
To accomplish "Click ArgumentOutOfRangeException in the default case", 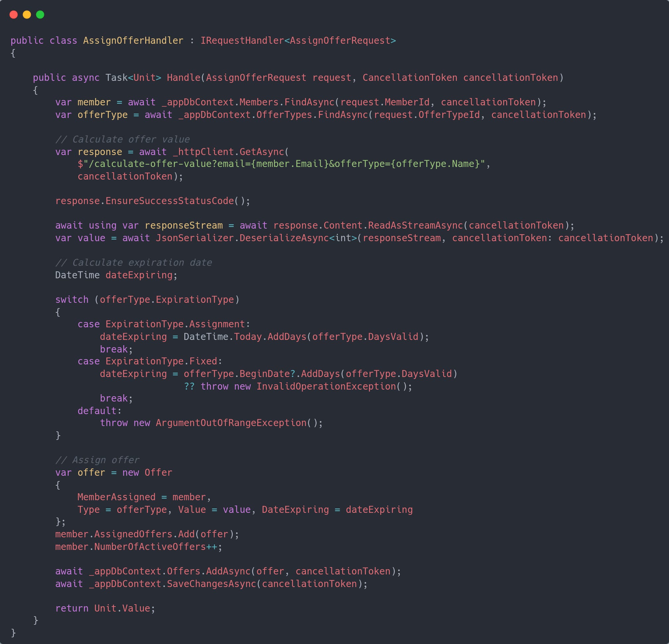I will click(231, 423).
